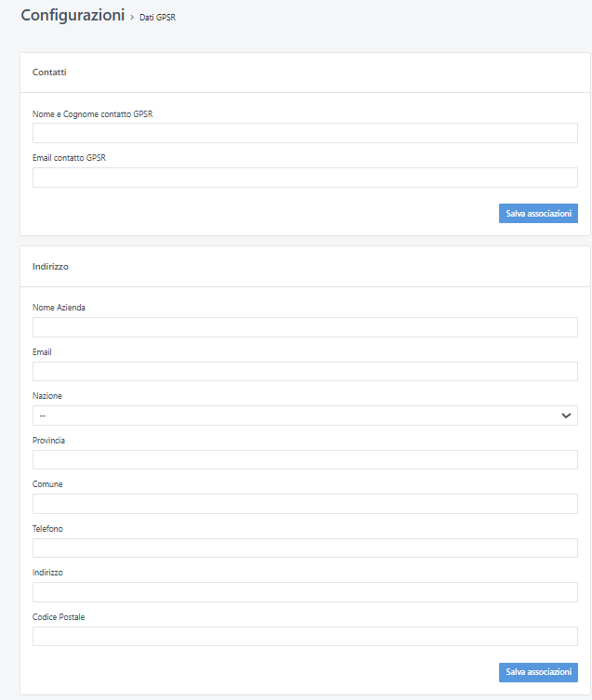This screenshot has width=592, height=700.
Task: Focus the Provincia input box
Action: [305, 460]
